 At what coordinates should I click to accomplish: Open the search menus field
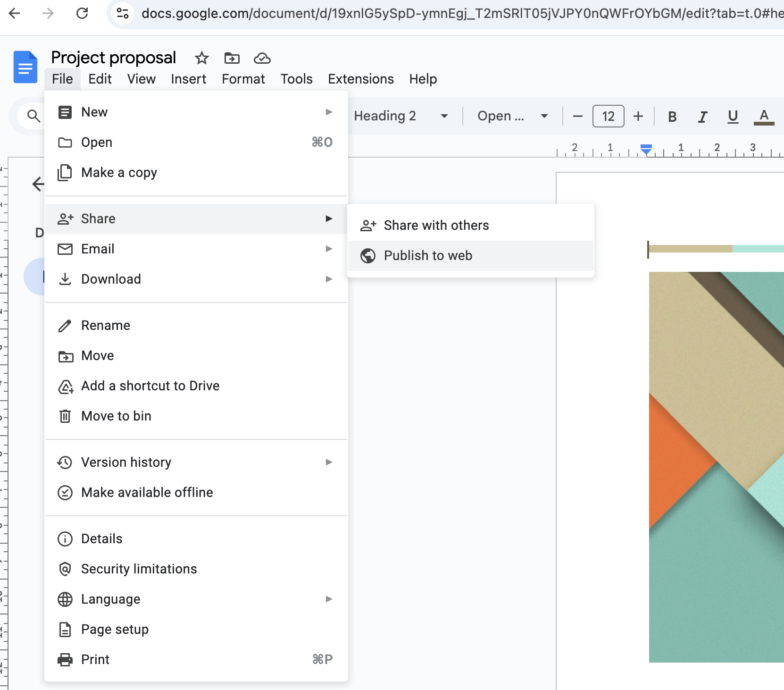coord(32,116)
